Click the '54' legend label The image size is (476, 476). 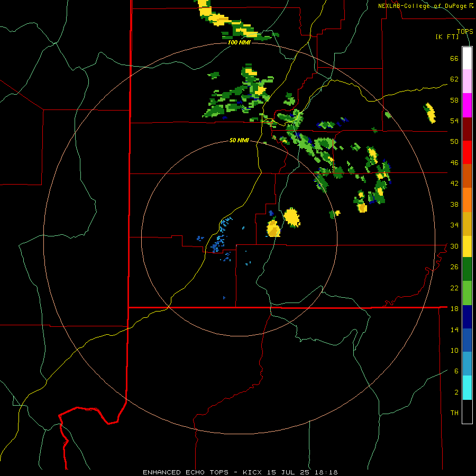click(454, 121)
